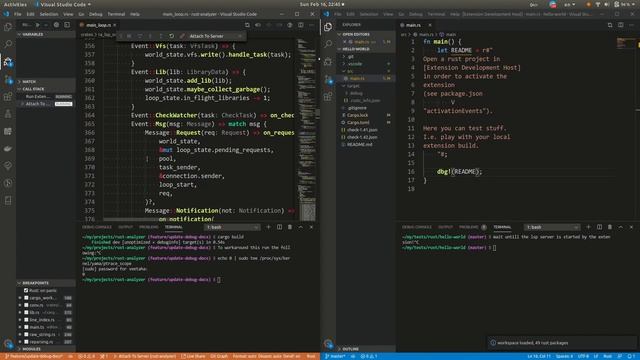Open Extensions icon in right window activity bar

(x=328, y=97)
